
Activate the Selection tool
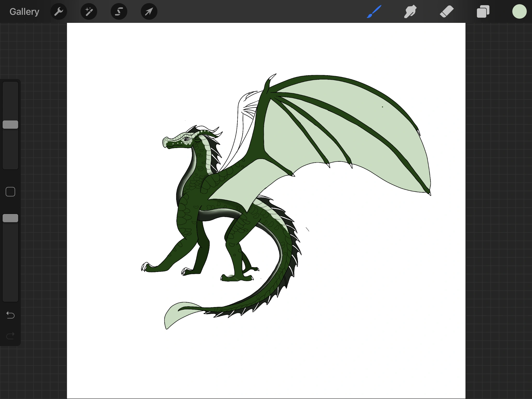click(x=119, y=12)
